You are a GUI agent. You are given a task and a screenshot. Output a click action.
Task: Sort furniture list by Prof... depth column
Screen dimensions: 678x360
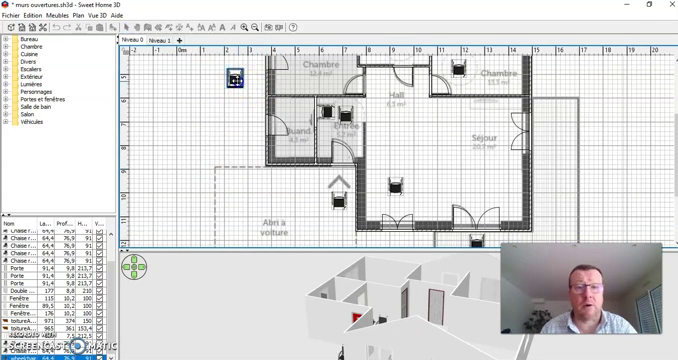[x=64, y=223]
